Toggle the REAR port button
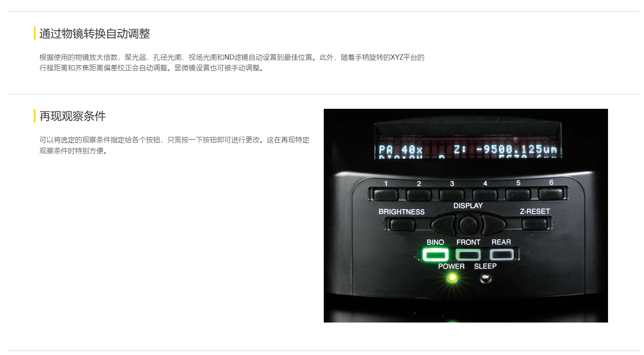644x355 pixels. pyautogui.click(x=501, y=254)
